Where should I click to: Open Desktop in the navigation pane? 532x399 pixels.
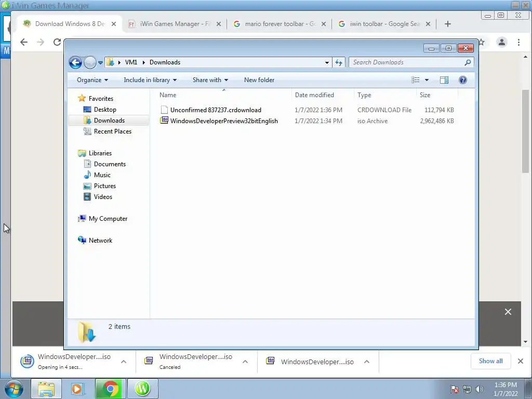coord(105,110)
